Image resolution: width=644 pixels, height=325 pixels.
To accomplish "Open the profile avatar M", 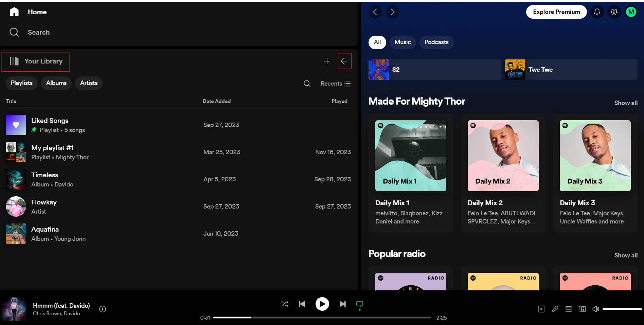I will pos(631,12).
